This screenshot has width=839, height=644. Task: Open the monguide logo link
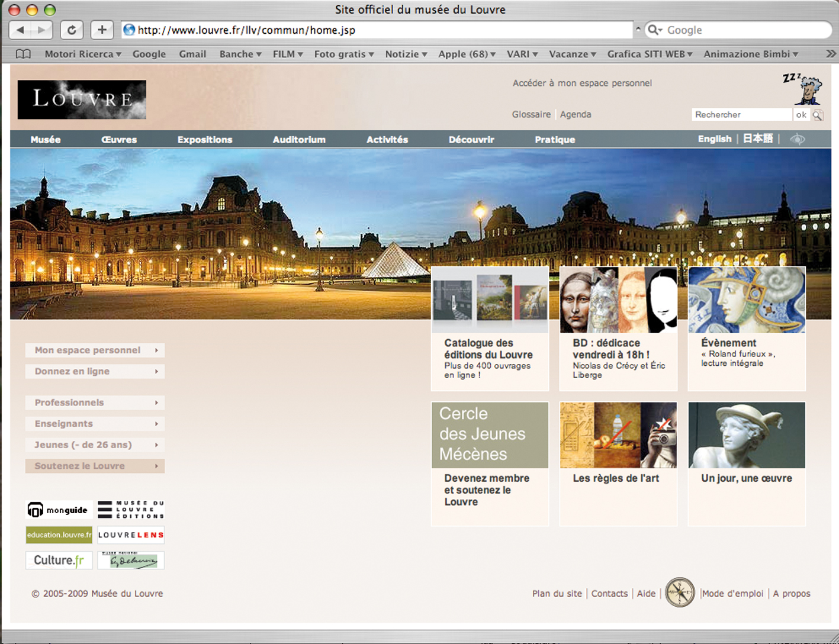[x=59, y=510]
